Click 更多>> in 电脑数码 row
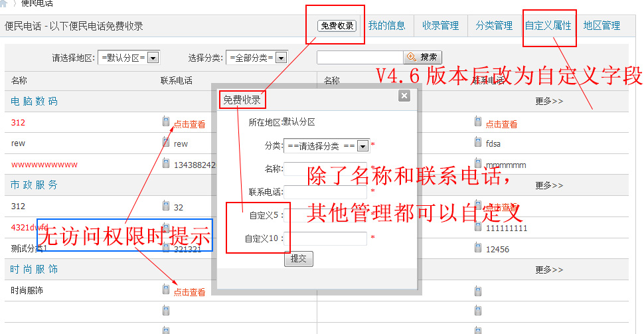Viewport: 644px width, 334px height. (549, 101)
